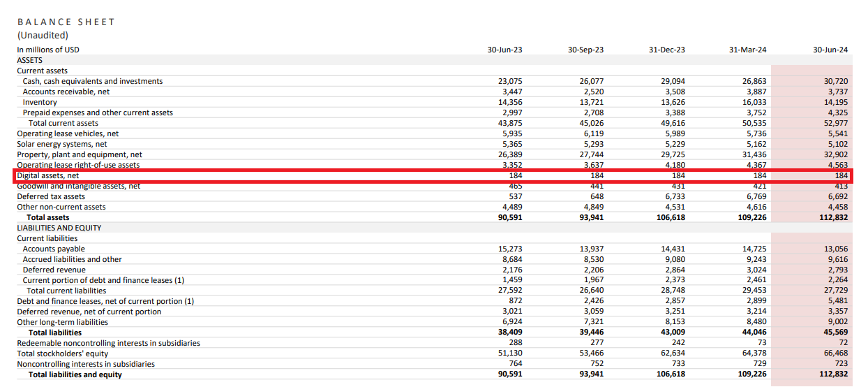This screenshot has height=387, width=868.
Task: Select the 'Deferred revenue, net of current portion' label
Action: pos(89,312)
